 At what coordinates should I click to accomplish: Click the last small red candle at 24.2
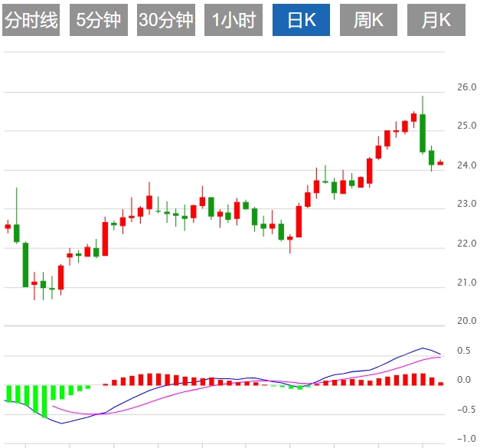pyautogui.click(x=440, y=163)
